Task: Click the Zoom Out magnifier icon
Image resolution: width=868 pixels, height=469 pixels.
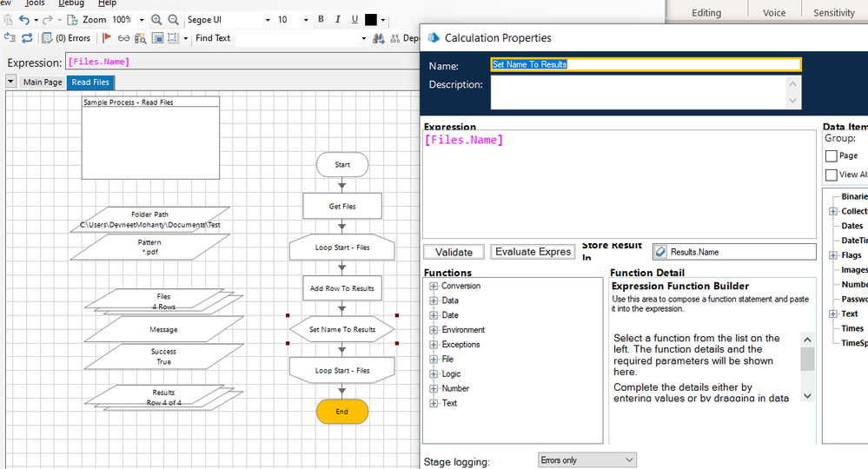Action: [173, 19]
